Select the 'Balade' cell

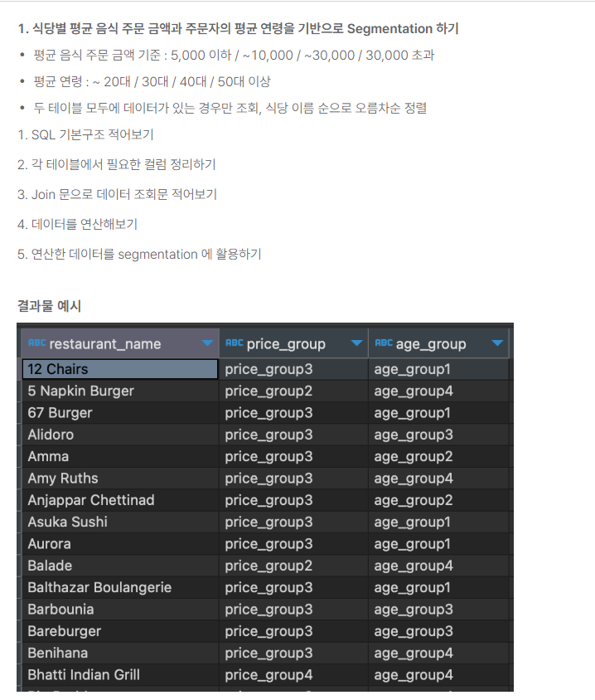click(x=120, y=566)
